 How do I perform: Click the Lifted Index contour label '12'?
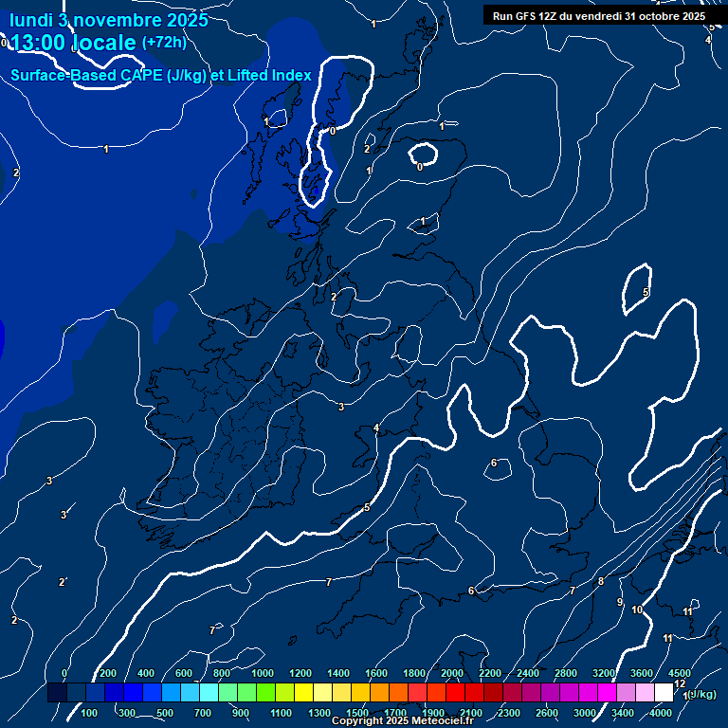point(680,683)
